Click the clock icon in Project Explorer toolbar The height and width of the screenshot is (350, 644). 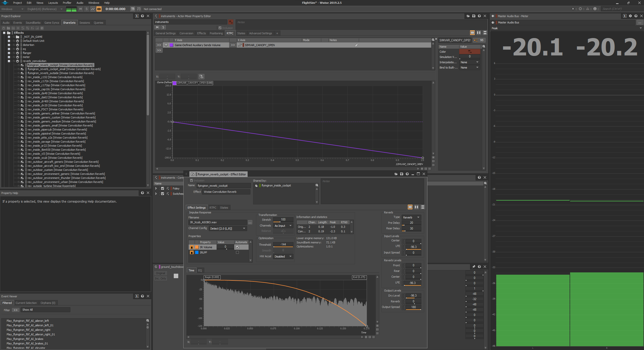pos(42,28)
